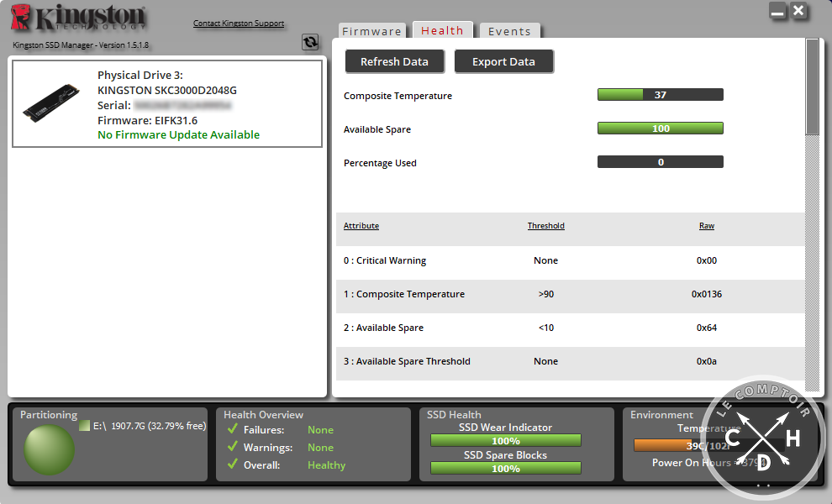
Task: Click the Refresh Data button
Action: pos(394,60)
